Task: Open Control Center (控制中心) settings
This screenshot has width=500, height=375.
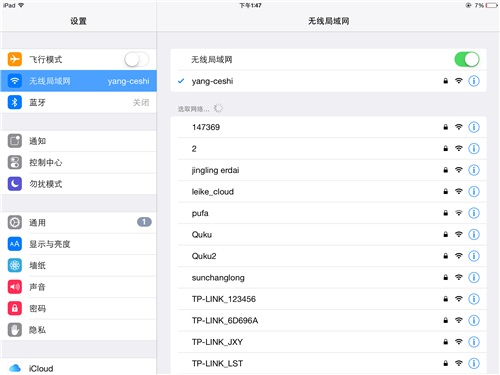Action: pyautogui.click(x=79, y=162)
